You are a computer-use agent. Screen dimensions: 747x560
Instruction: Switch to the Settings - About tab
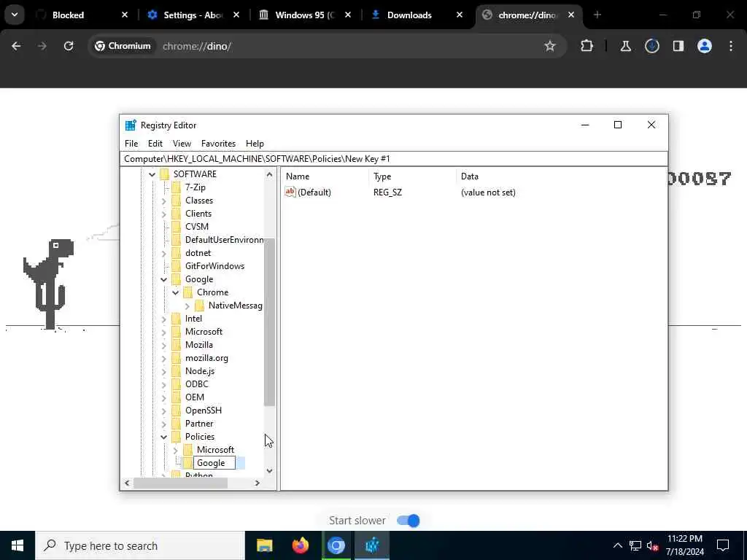point(193,15)
